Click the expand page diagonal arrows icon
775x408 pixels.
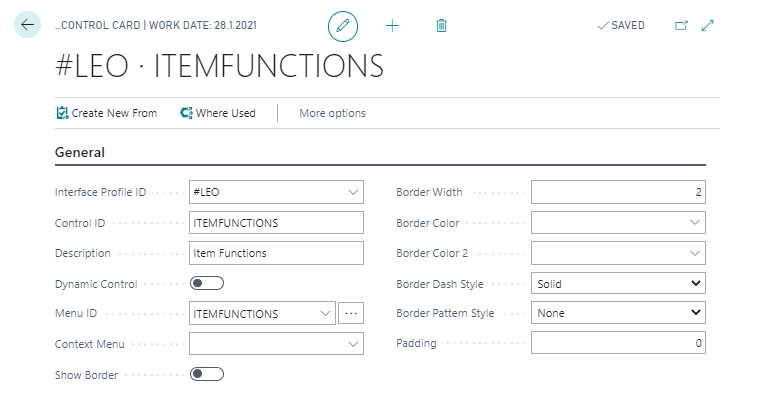[708, 26]
